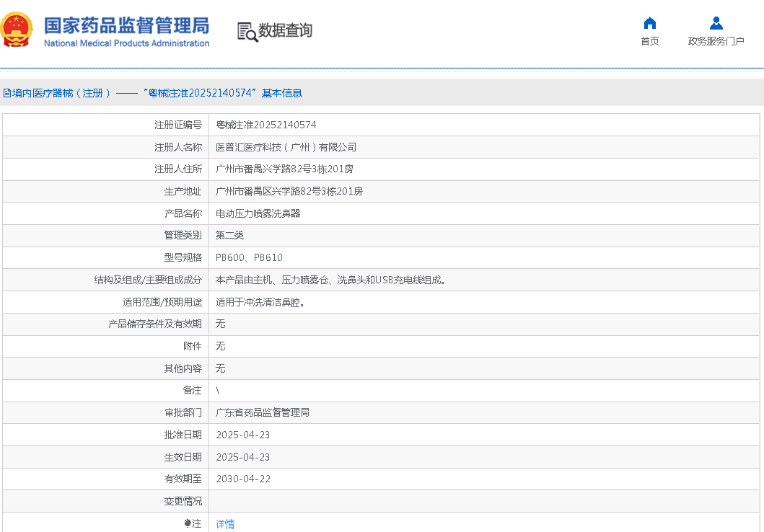Screen dimensions: 764x532
Task: Open the 详情 details link
Action: [x=225, y=524]
